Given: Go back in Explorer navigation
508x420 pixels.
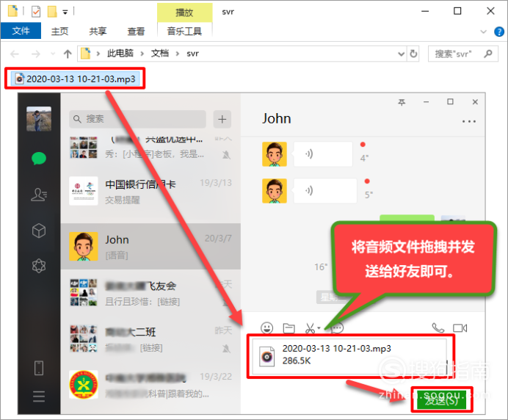Looking at the screenshot, I should [15, 54].
